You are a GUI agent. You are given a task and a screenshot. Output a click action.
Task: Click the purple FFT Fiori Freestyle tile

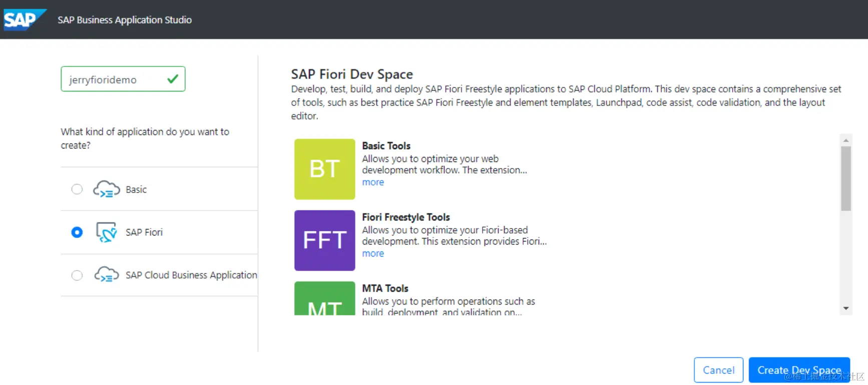click(324, 240)
